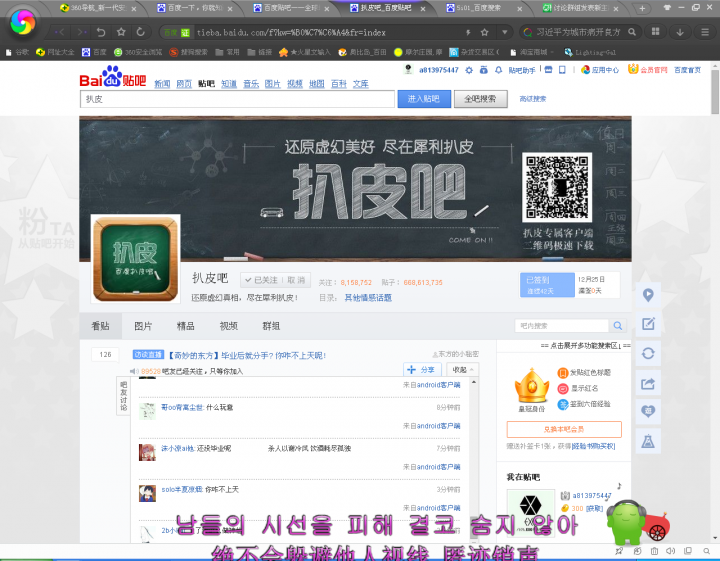Viewport: 720px width, 561px height.
Task: Open the 贴吧助手 link
Action: pyautogui.click(x=522, y=70)
